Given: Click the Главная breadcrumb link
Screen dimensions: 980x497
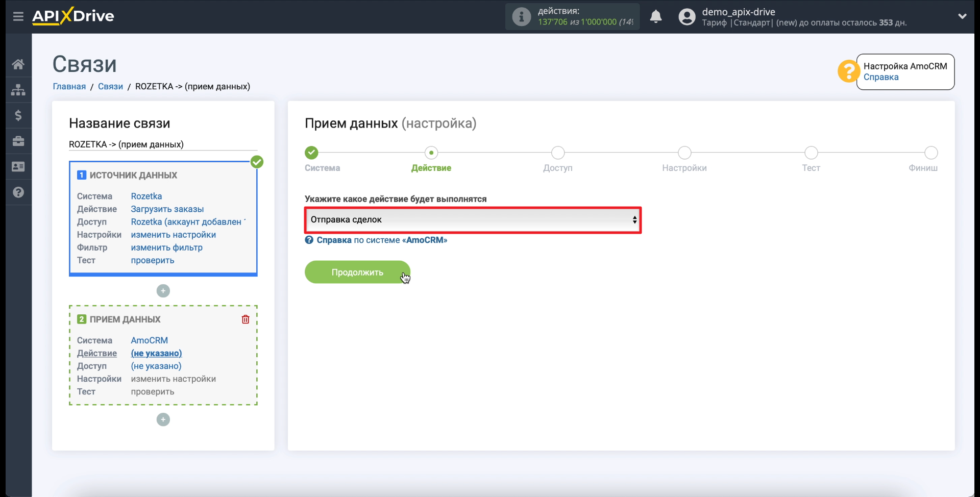Looking at the screenshot, I should point(69,86).
